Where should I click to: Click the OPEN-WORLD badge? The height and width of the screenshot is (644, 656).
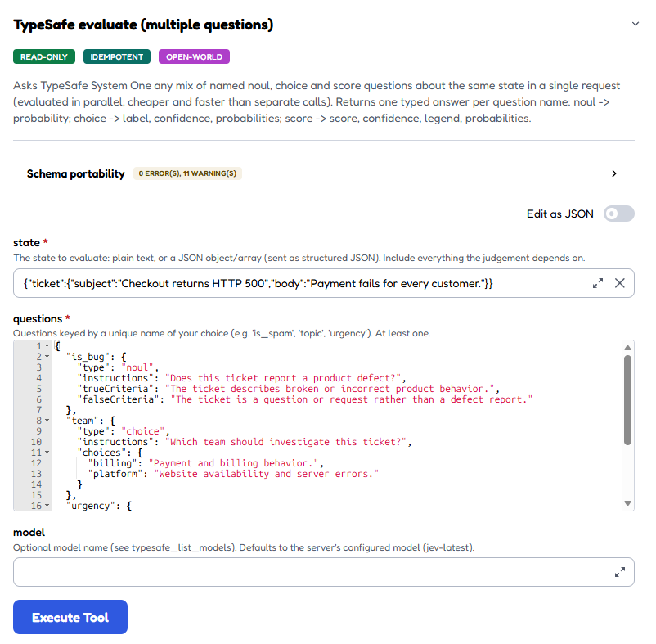pyautogui.click(x=194, y=56)
